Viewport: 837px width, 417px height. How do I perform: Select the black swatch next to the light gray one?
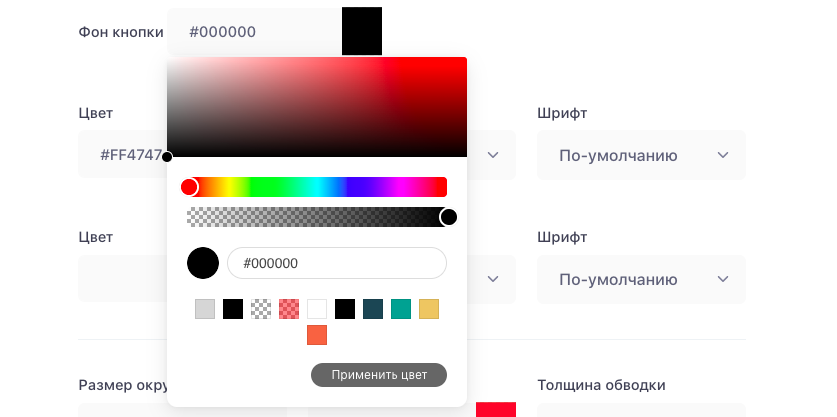tap(233, 309)
